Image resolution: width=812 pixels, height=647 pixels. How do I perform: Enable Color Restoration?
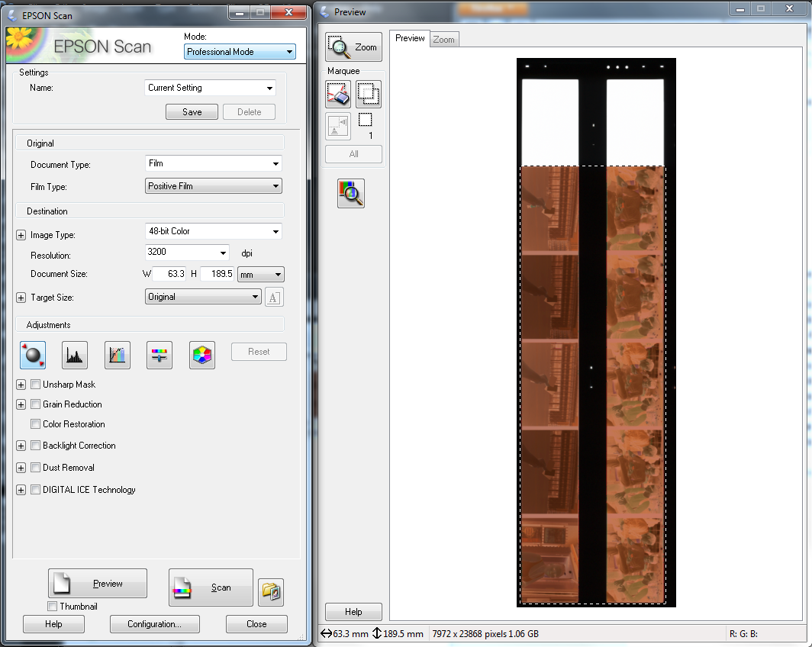coord(35,424)
